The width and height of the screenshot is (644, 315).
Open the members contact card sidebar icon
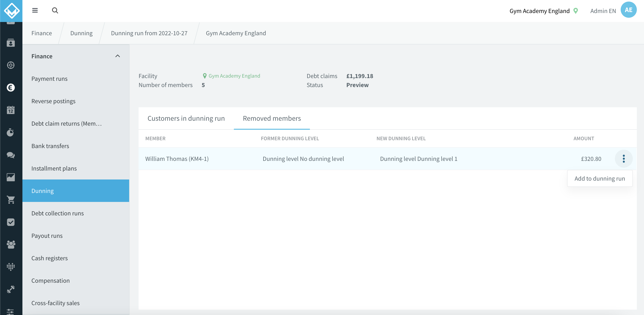(x=11, y=43)
